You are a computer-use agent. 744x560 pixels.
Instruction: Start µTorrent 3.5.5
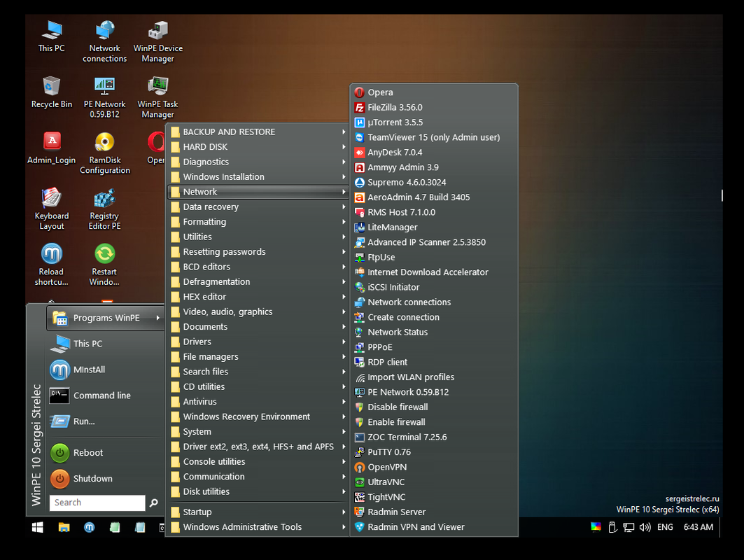click(434, 122)
